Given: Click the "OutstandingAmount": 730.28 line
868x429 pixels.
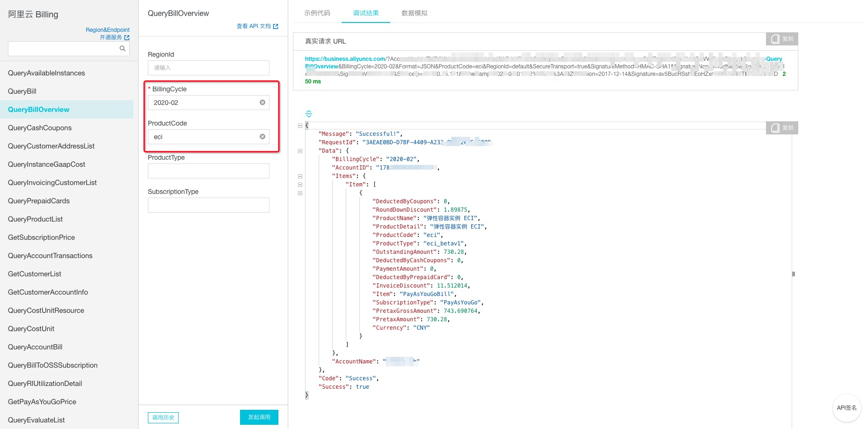Looking at the screenshot, I should 419,252.
